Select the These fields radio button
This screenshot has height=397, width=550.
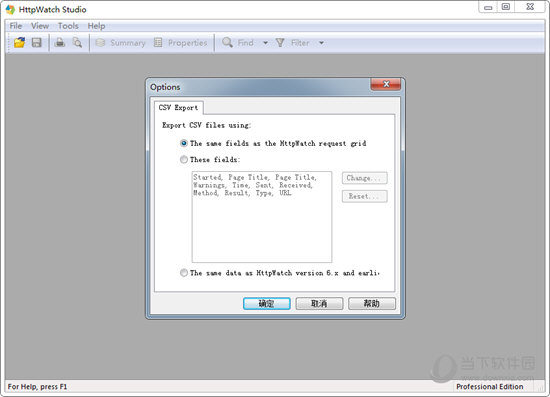183,160
